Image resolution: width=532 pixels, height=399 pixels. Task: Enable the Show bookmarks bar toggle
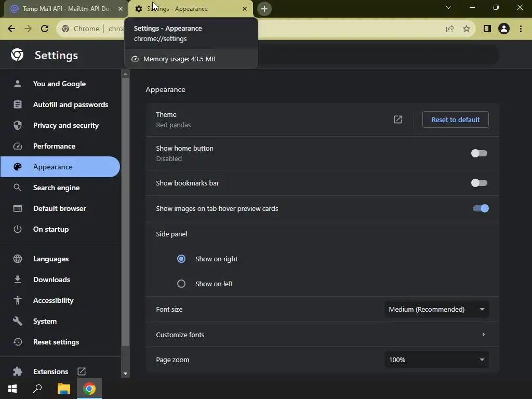[x=479, y=183]
